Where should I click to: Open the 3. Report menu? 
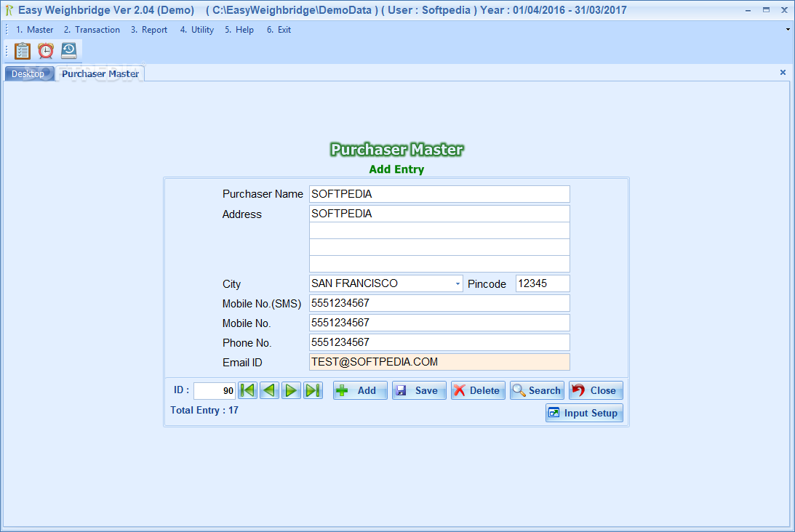149,30
